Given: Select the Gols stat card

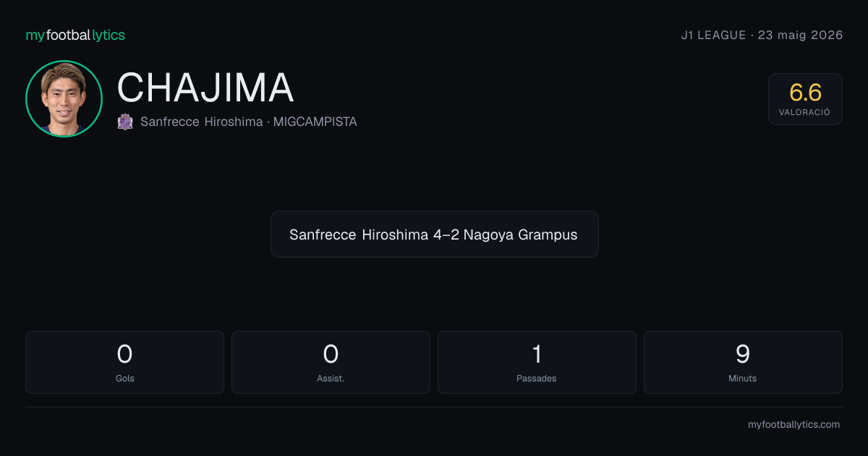Looking at the screenshot, I should (124, 362).
